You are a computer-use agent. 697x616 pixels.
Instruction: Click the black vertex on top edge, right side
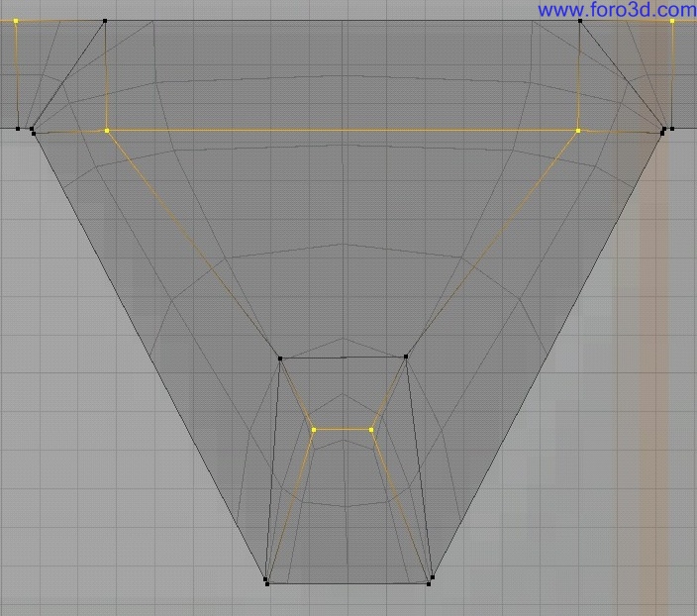point(580,21)
